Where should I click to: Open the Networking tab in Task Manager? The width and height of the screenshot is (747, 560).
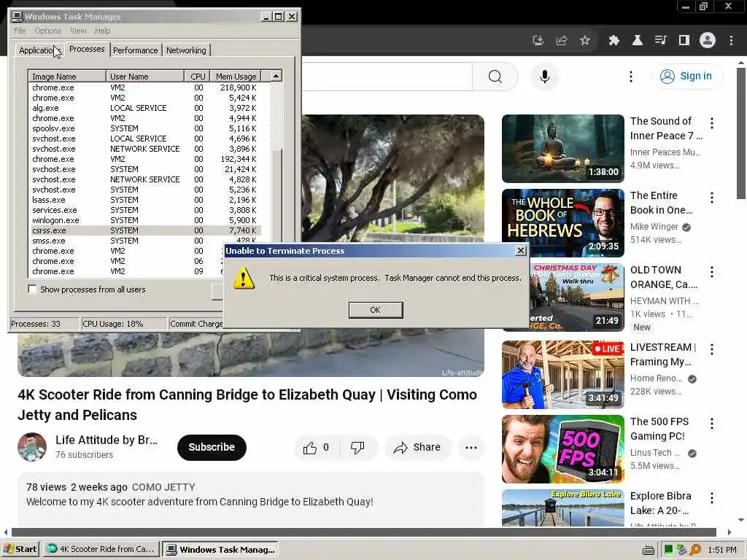[x=186, y=50]
